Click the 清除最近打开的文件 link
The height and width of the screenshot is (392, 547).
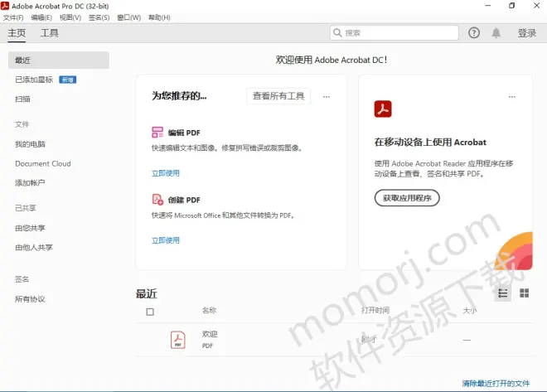click(x=496, y=383)
